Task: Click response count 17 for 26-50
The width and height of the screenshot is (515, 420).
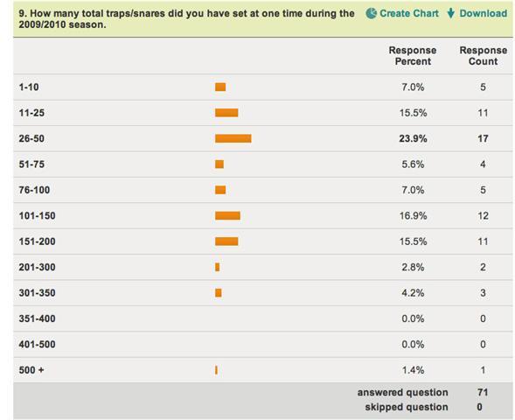Action: (483, 138)
